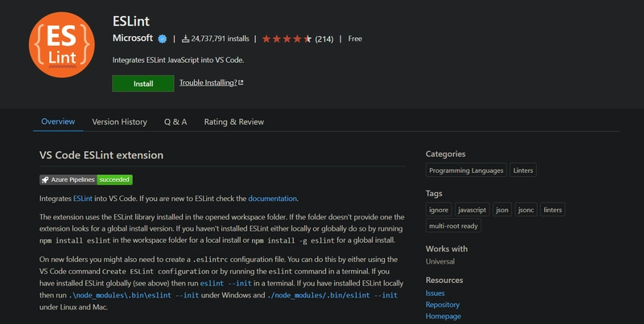
Task: Click the VS Code ESLint extension heading
Action: coord(101,155)
